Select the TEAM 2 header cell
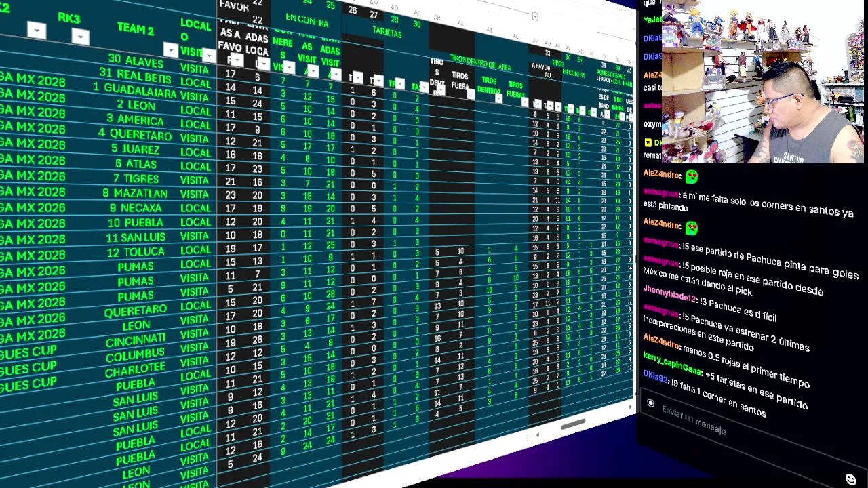868x488 pixels. tap(136, 29)
